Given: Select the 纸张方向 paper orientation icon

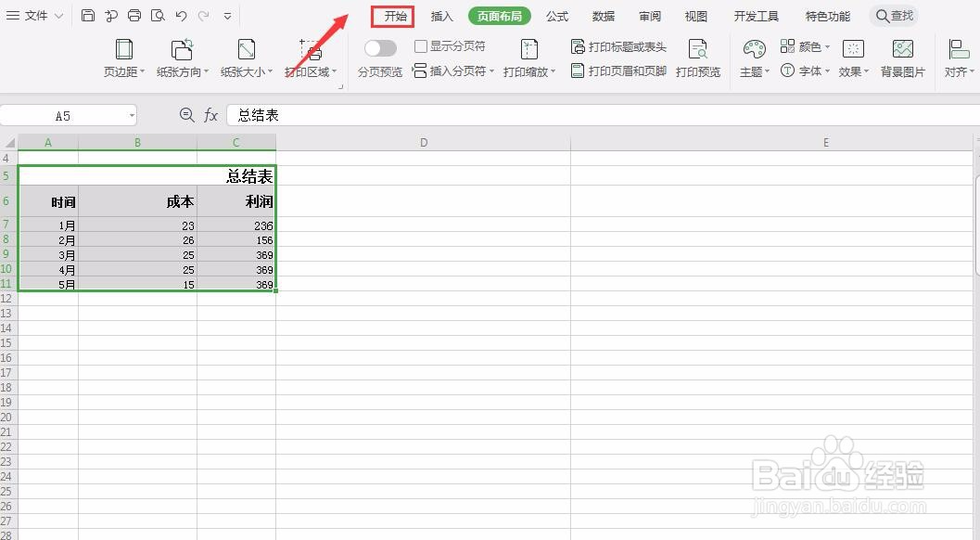Looking at the screenshot, I should click(182, 56).
